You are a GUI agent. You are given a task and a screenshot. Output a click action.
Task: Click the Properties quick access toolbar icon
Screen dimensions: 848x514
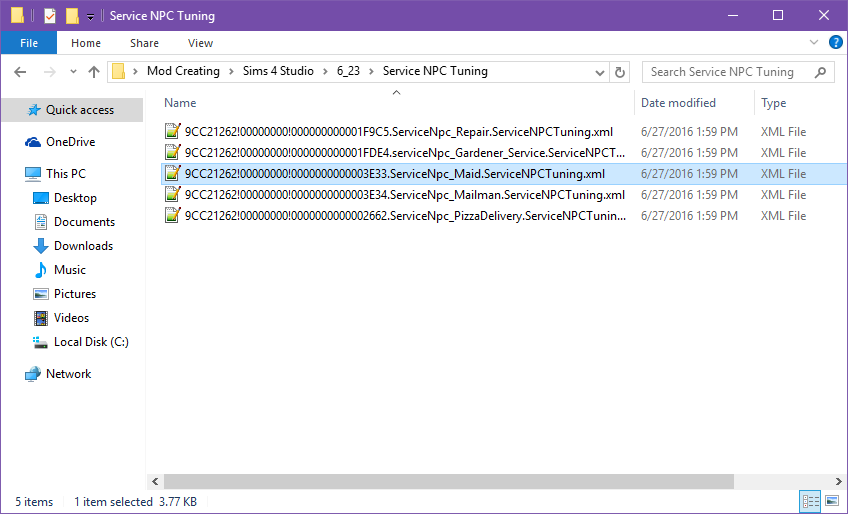pyautogui.click(x=50, y=16)
